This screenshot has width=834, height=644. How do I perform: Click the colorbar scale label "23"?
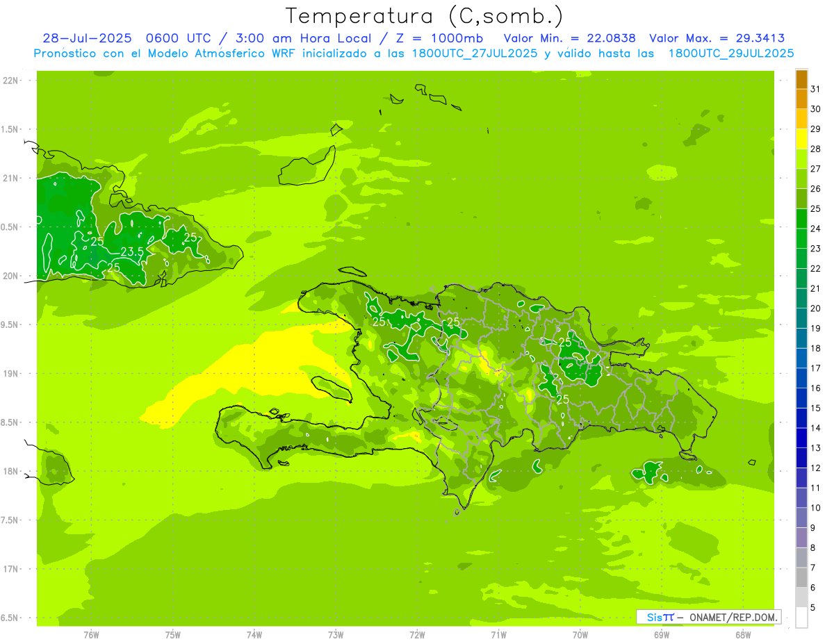click(x=816, y=249)
